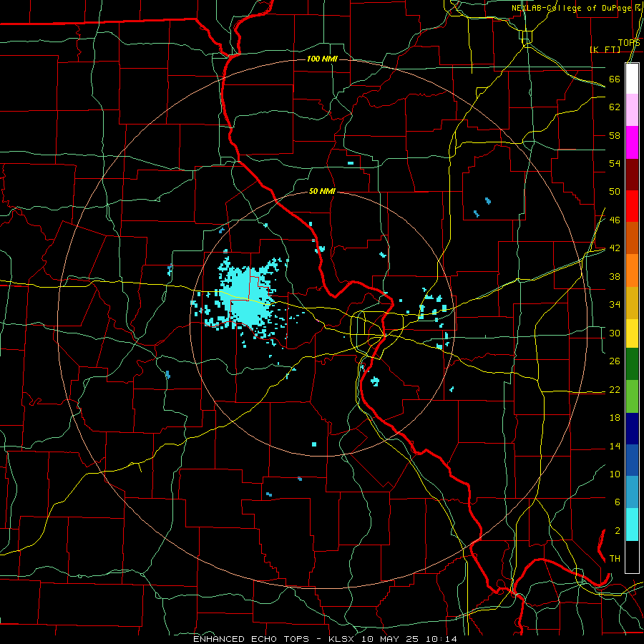Click the '26' legend value
Image resolution: width=644 pixels, height=644 pixels.
click(615, 361)
